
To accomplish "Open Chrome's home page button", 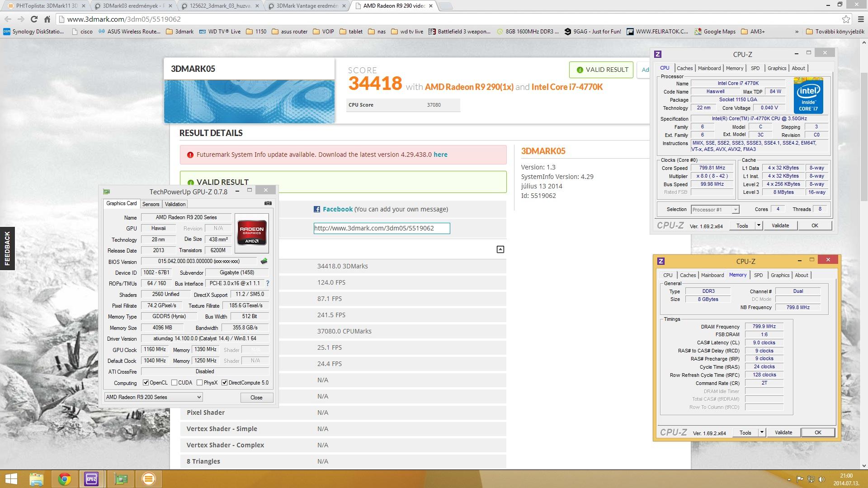I will click(x=47, y=19).
